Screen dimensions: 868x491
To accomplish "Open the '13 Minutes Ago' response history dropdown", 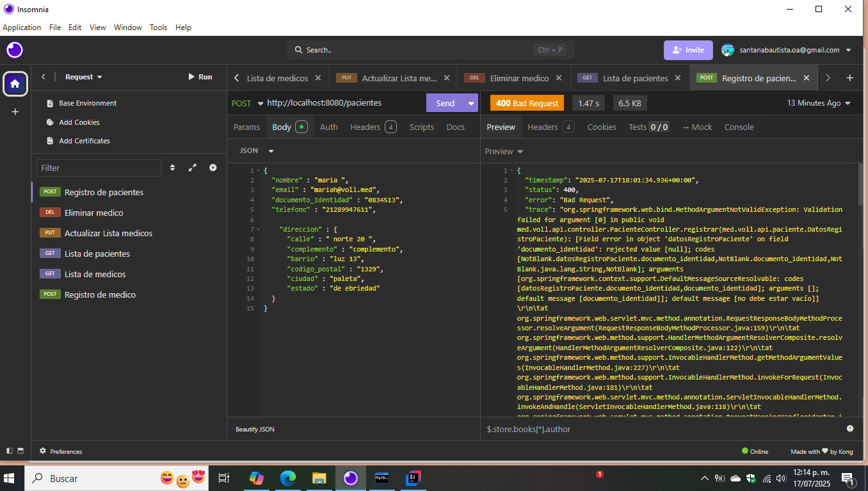I will (x=819, y=103).
